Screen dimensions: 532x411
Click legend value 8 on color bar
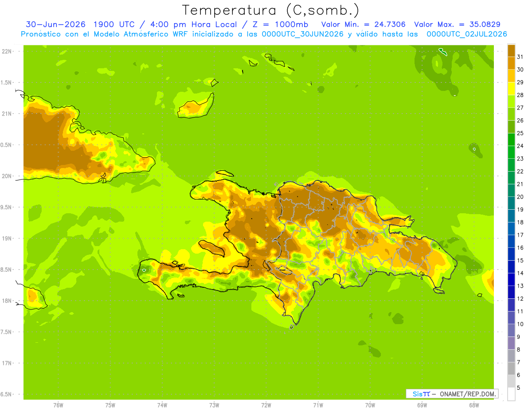[519, 349]
